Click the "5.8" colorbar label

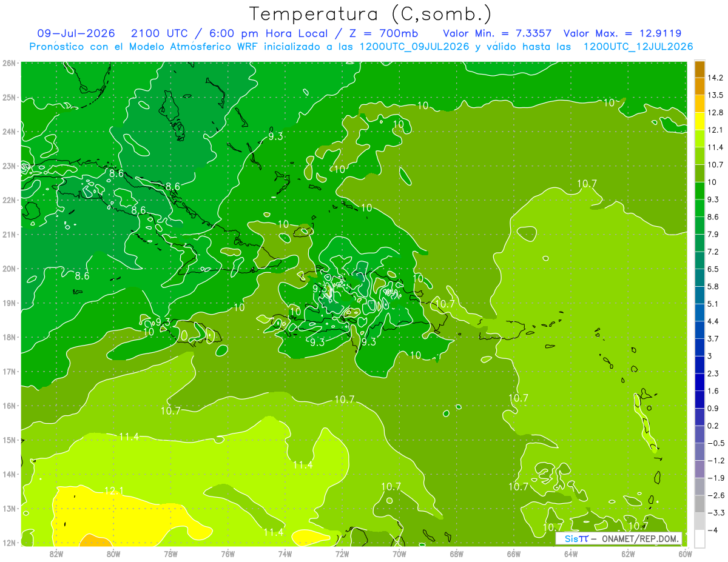[713, 286]
